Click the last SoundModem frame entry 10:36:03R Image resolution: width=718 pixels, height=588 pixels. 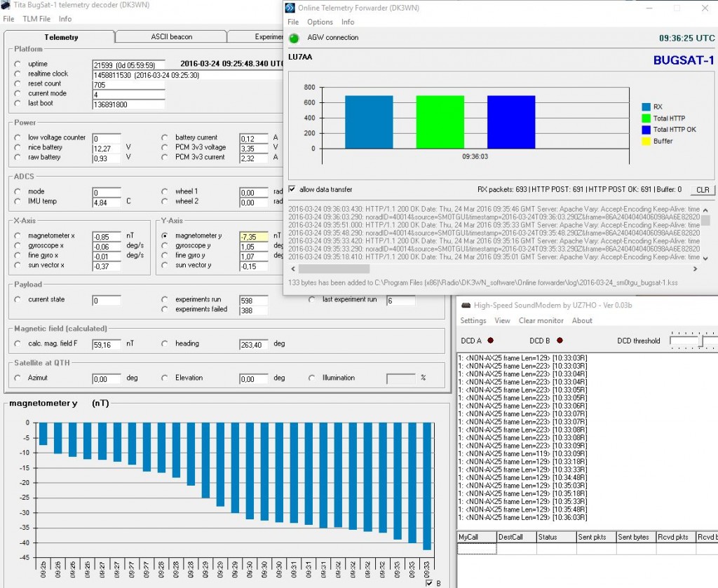pyautogui.click(x=522, y=517)
